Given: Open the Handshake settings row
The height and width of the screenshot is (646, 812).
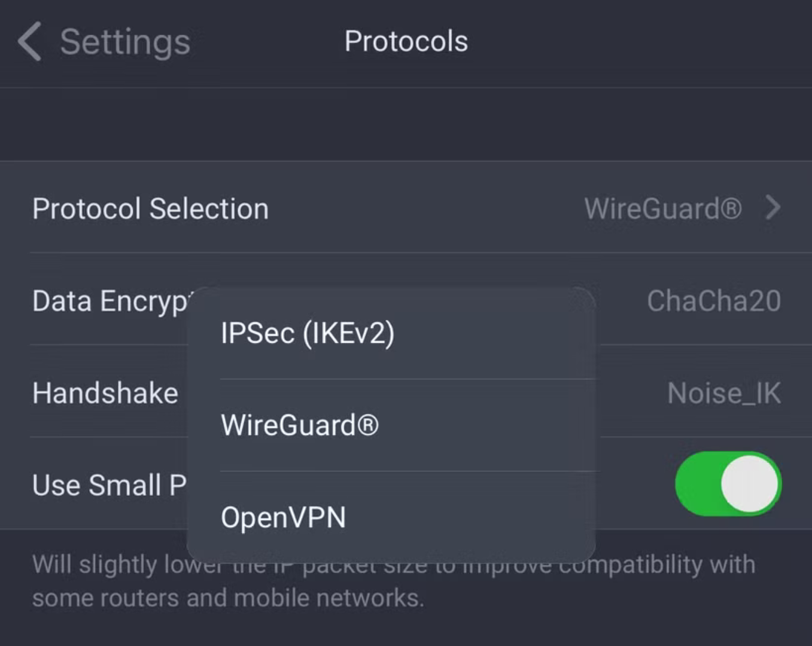Looking at the screenshot, I should [x=105, y=392].
